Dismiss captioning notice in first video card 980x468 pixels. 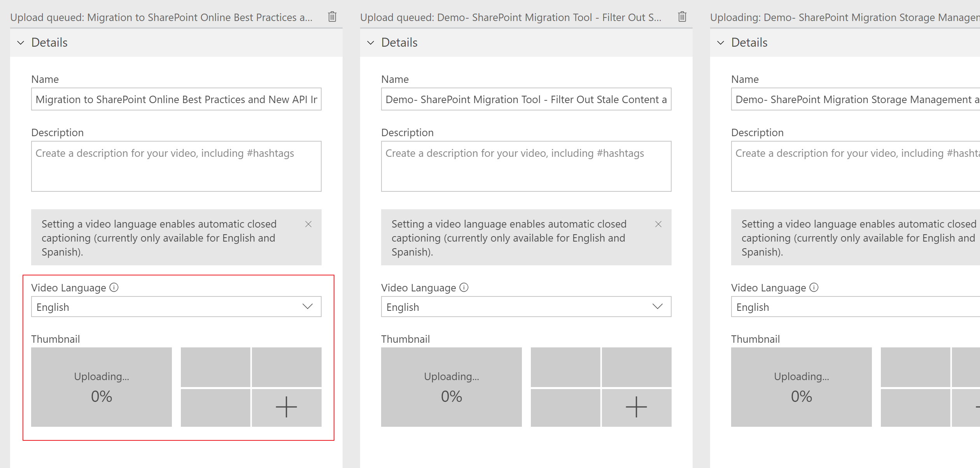(x=308, y=224)
